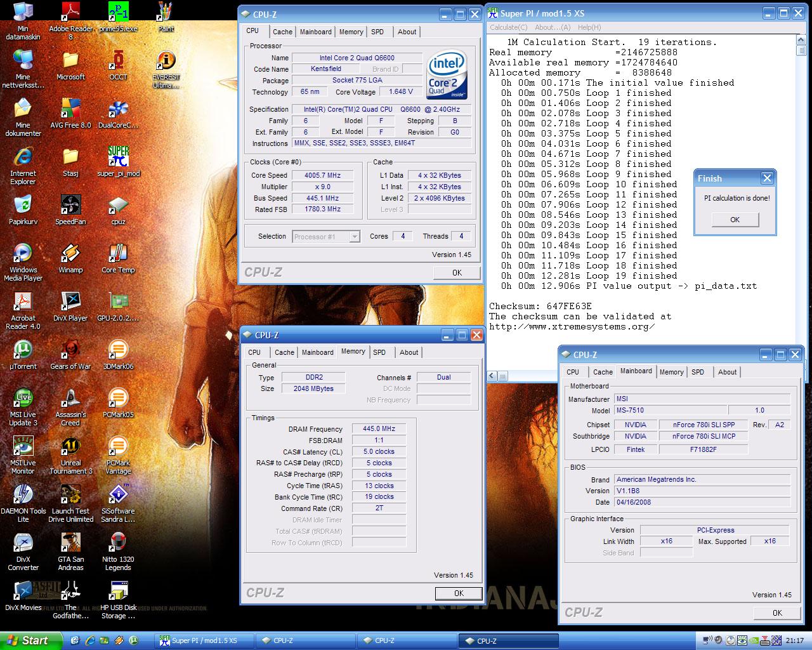The image size is (812, 650).
Task: Open Help menu in Super PI
Action: tap(589, 27)
